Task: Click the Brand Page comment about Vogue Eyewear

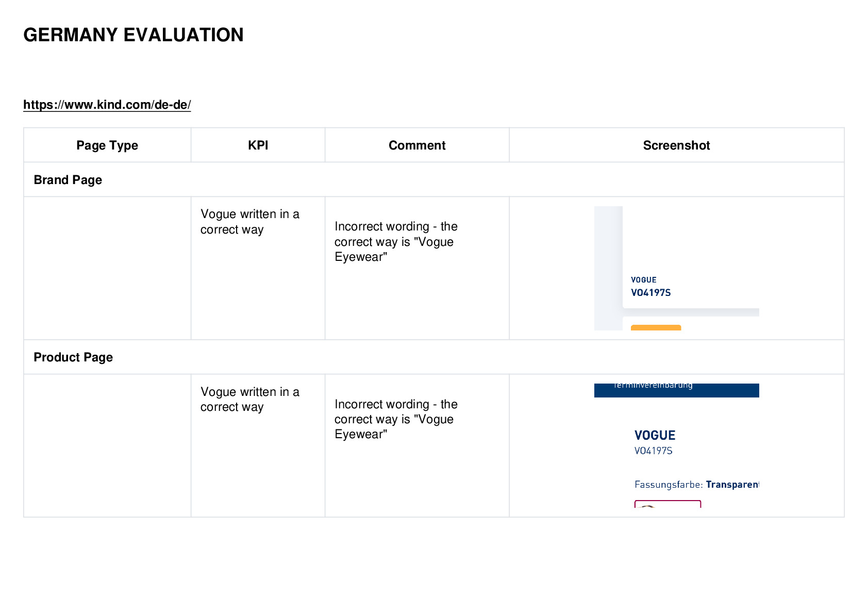Action: tap(396, 241)
